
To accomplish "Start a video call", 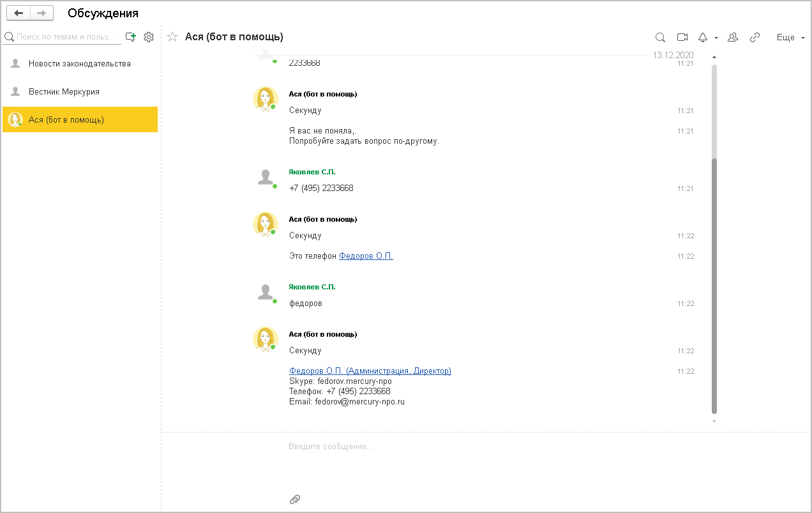I will coord(682,38).
